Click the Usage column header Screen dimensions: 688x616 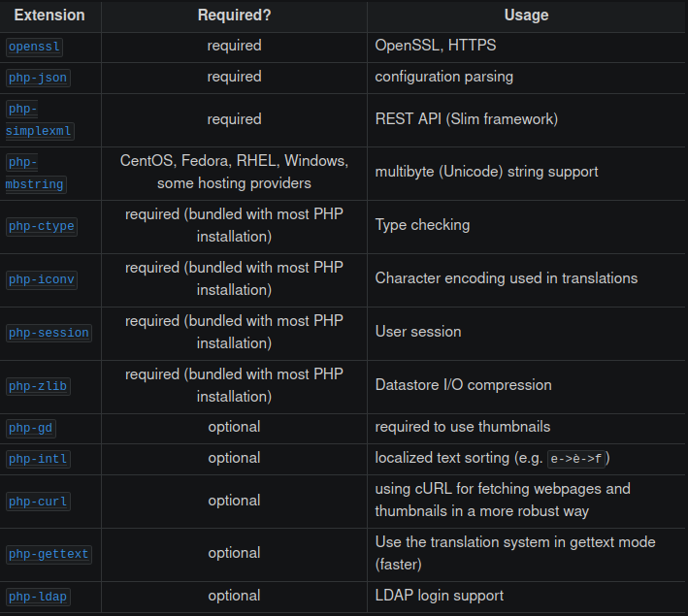(526, 16)
